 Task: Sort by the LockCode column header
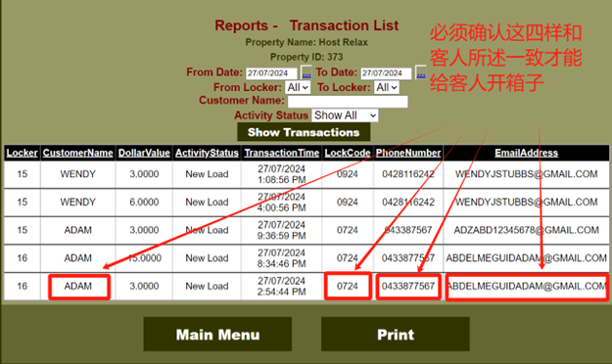click(x=348, y=153)
